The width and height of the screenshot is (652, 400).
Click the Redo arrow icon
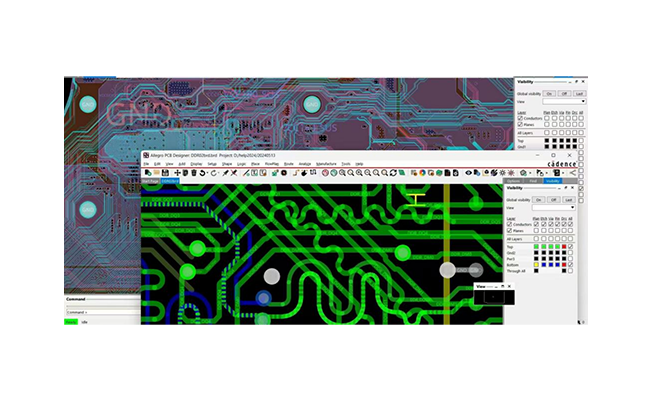215,173
